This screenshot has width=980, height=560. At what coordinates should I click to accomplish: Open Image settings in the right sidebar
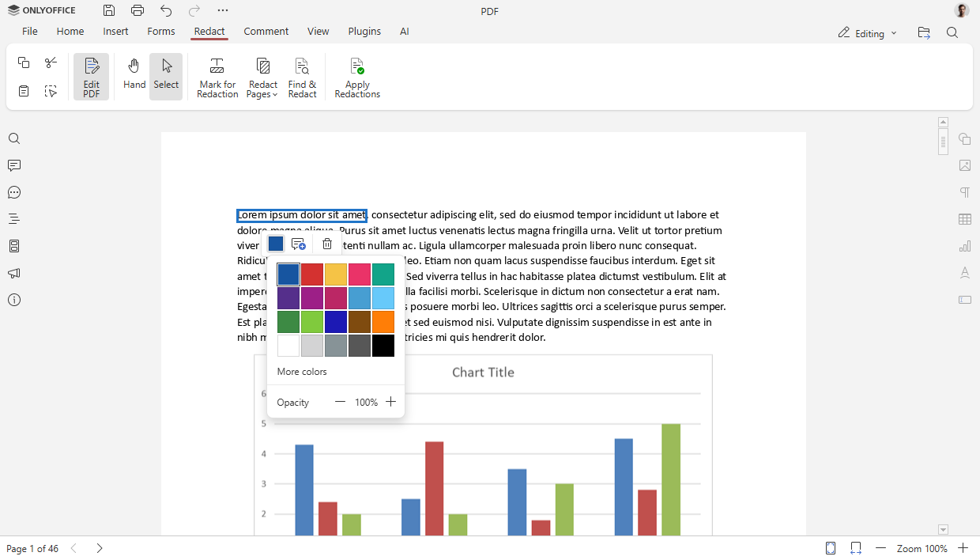[965, 165]
